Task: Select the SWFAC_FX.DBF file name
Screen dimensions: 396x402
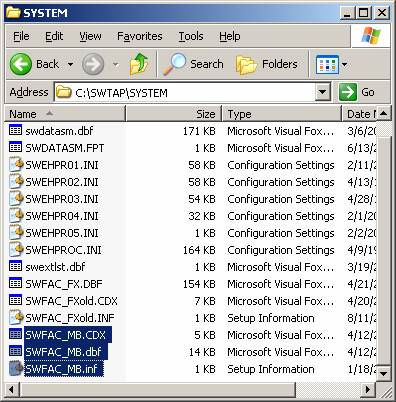Action: coord(64,284)
